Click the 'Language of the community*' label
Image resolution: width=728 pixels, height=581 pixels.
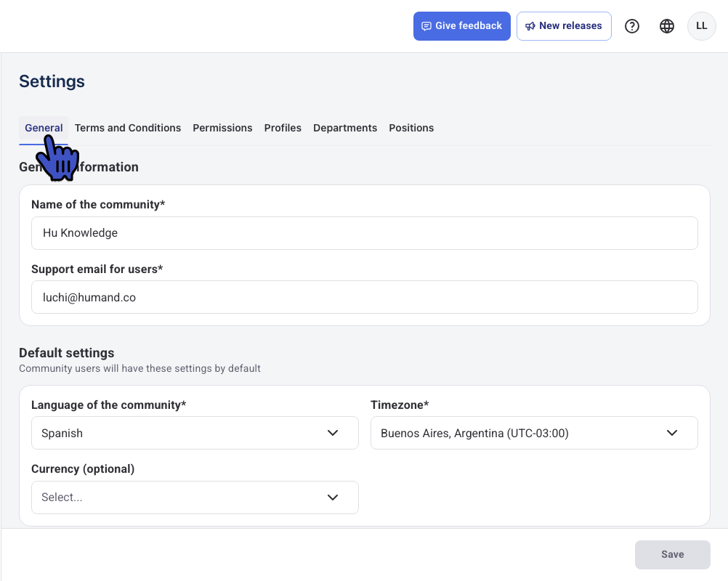(109, 405)
